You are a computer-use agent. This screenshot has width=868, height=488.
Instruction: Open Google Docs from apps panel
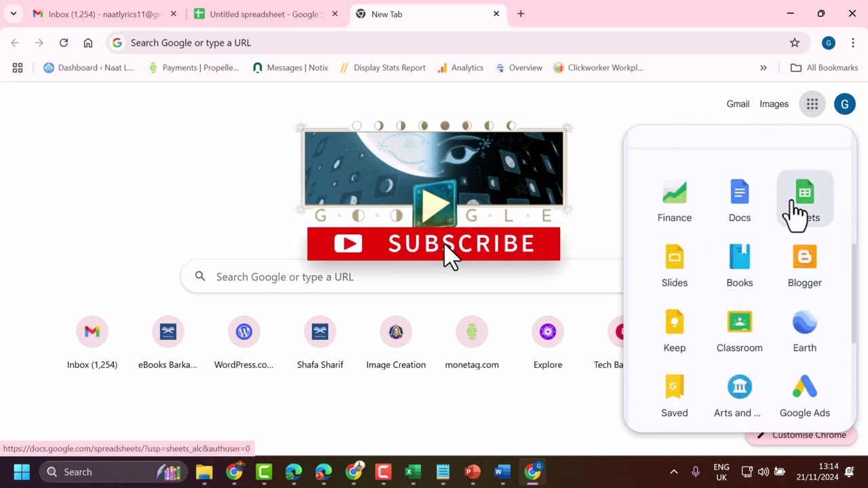pos(739,199)
